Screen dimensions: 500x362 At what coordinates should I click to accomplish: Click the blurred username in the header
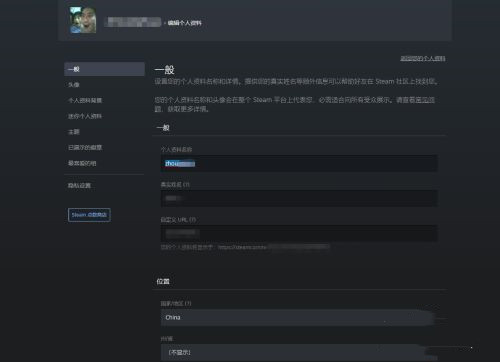(133, 22)
